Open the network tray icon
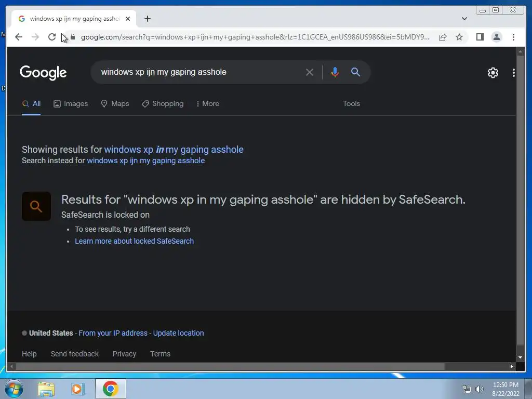 (467, 389)
